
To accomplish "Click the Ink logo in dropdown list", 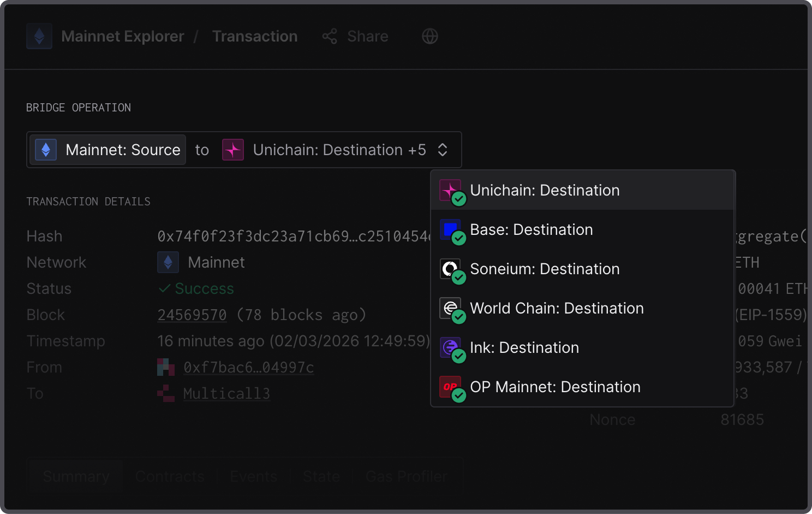I will pyautogui.click(x=450, y=347).
